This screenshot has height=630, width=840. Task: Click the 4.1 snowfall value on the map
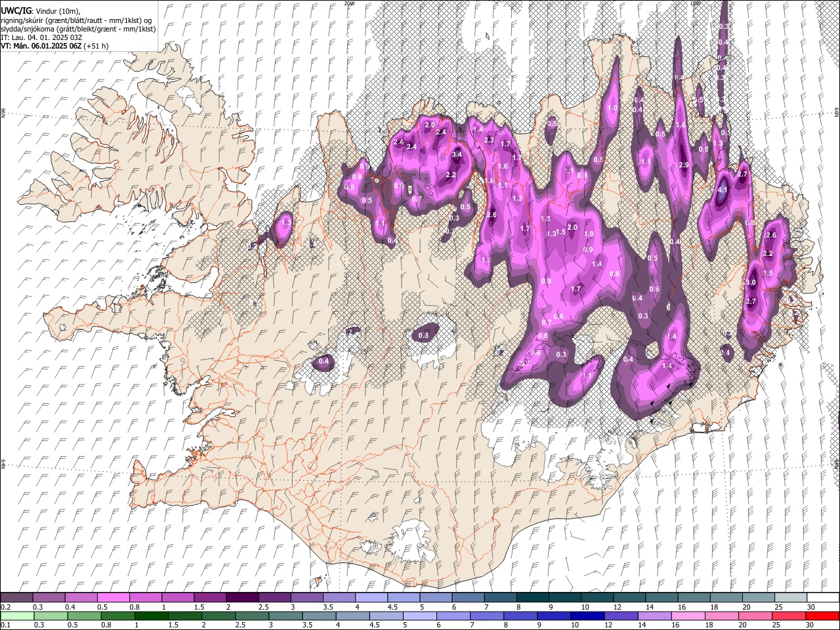[723, 190]
